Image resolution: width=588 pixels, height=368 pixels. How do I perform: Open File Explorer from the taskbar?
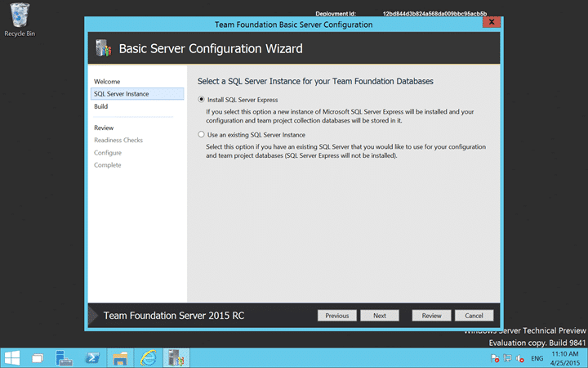[120, 358]
